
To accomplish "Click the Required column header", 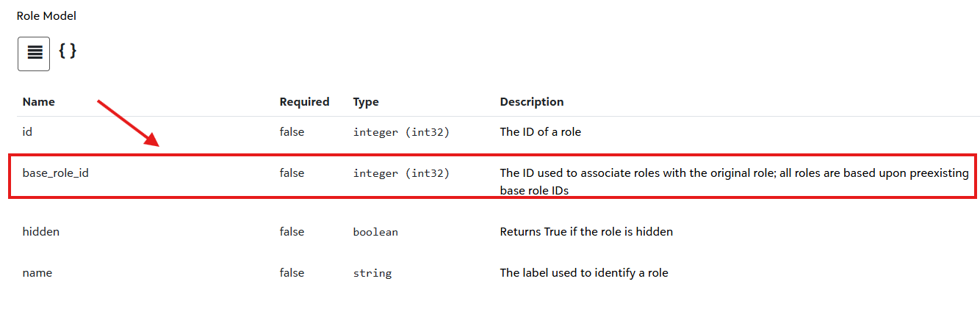I will (304, 102).
